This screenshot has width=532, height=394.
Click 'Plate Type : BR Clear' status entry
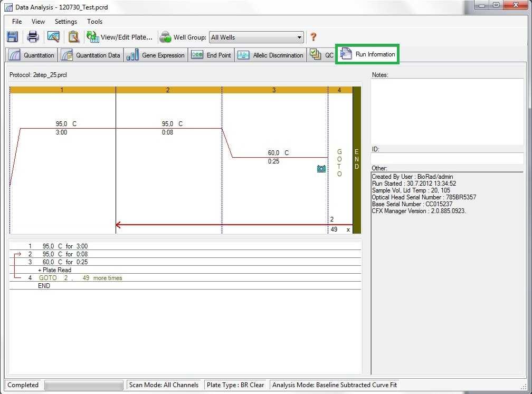pyautogui.click(x=235, y=385)
